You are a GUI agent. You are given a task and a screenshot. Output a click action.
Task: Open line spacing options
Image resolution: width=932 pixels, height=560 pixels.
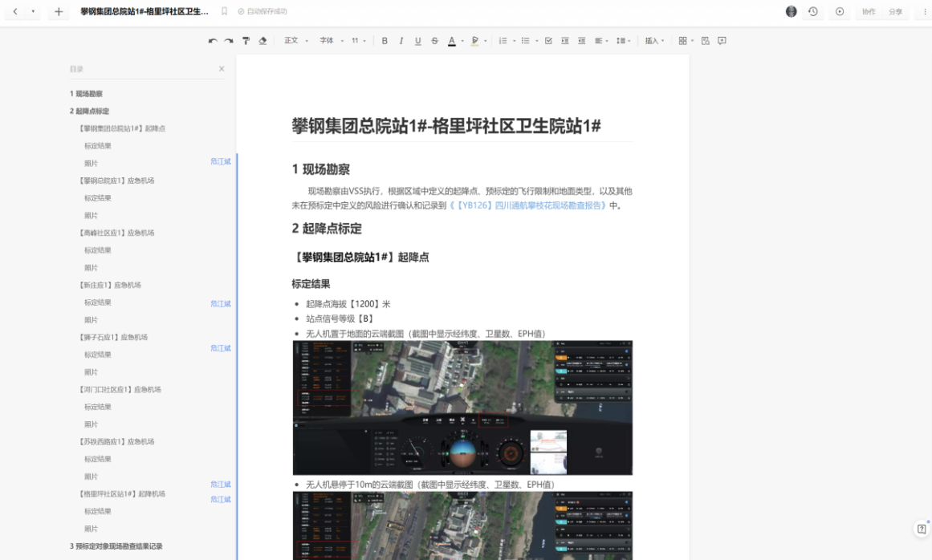[623, 41]
